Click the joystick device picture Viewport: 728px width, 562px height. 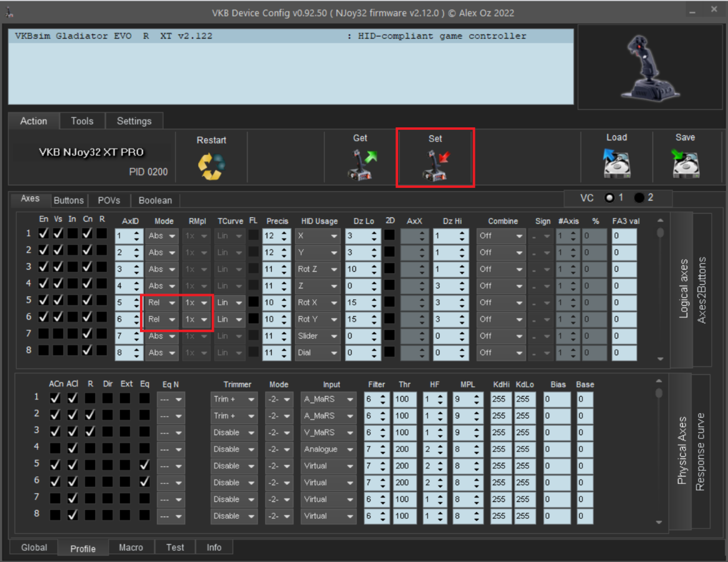649,67
